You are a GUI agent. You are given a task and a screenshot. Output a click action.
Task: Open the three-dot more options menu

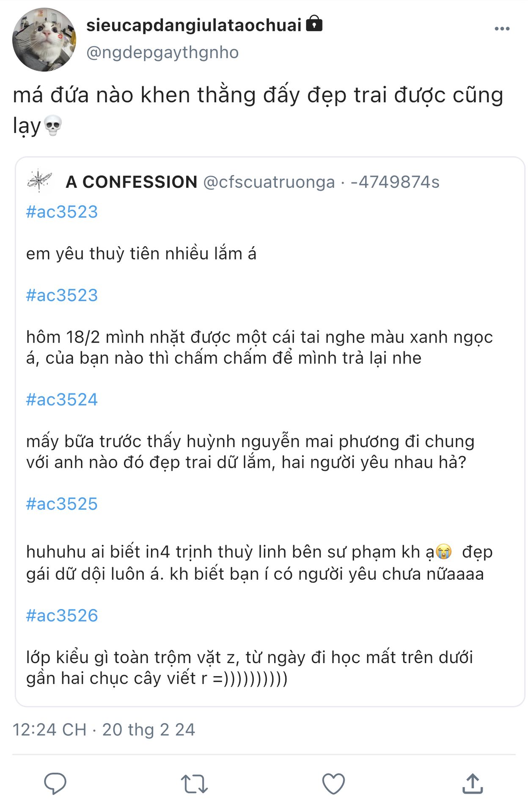tap(502, 29)
